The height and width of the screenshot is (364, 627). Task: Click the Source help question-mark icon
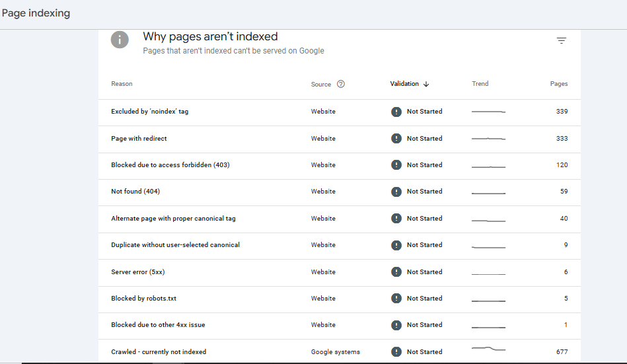coord(341,84)
